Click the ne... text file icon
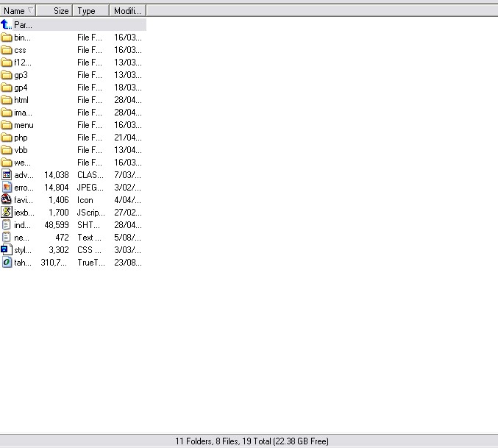Image resolution: width=498 pixels, height=448 pixels. pyautogui.click(x=7, y=238)
